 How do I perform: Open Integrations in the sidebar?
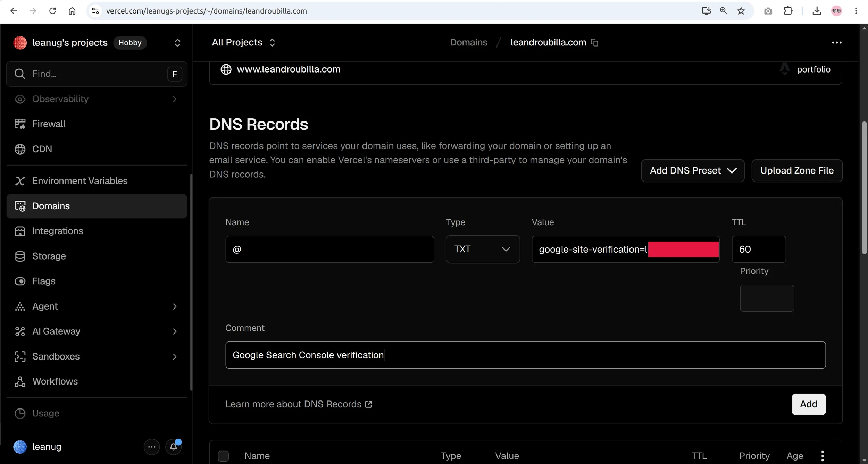(x=97, y=231)
